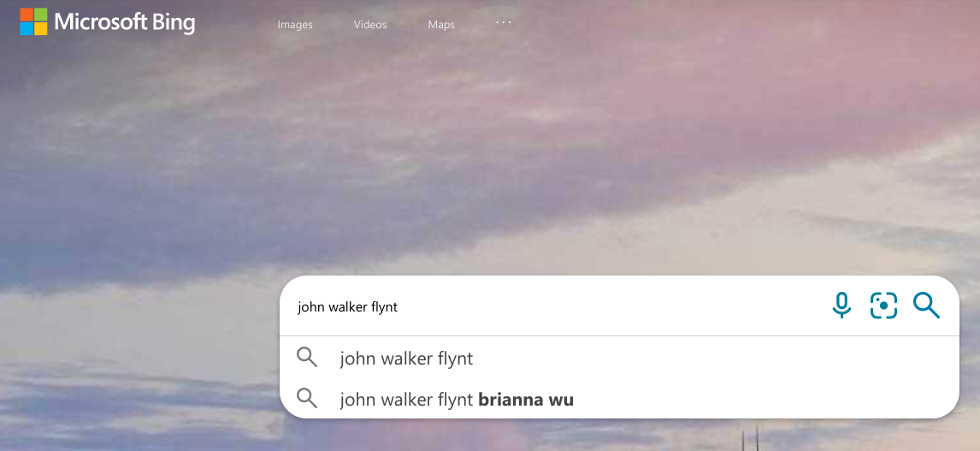980x451 pixels.
Task: Click the typed query text in the search box
Action: point(347,306)
